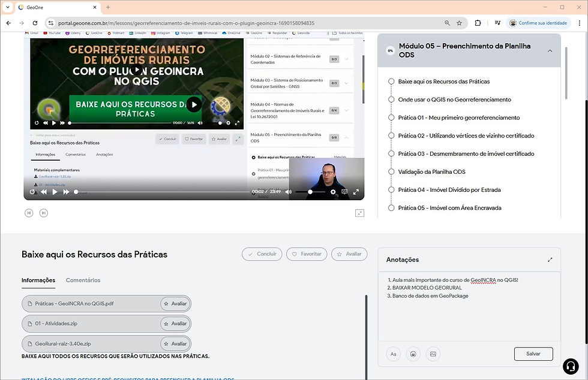Go to the previous lesson
The image size is (588, 380).
click(x=29, y=213)
